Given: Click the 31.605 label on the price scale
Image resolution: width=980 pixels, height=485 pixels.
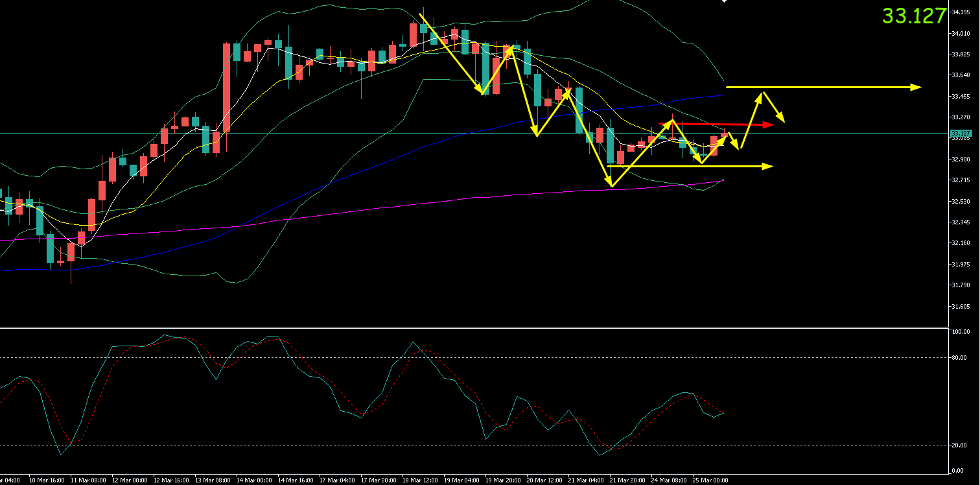Looking at the screenshot, I should coord(960,306).
